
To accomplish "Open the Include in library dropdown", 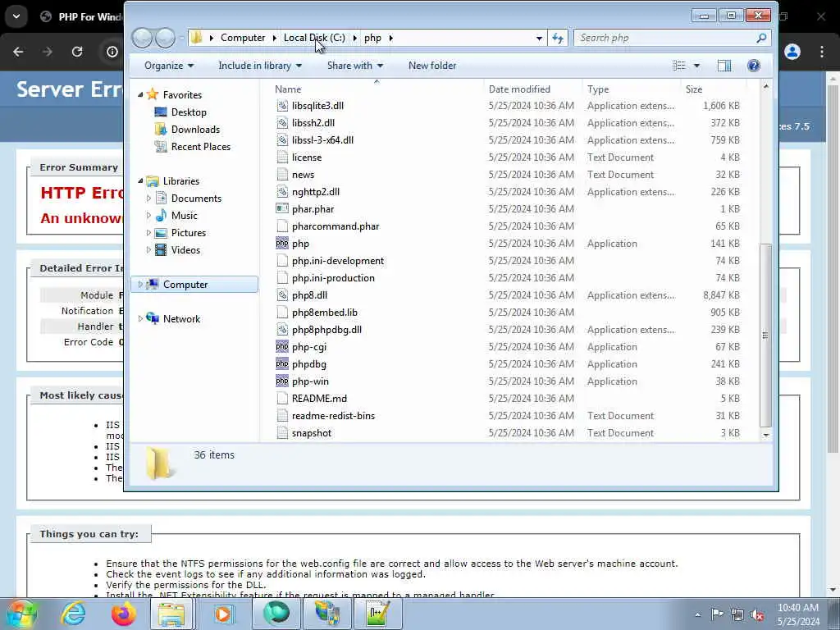I will click(x=260, y=66).
